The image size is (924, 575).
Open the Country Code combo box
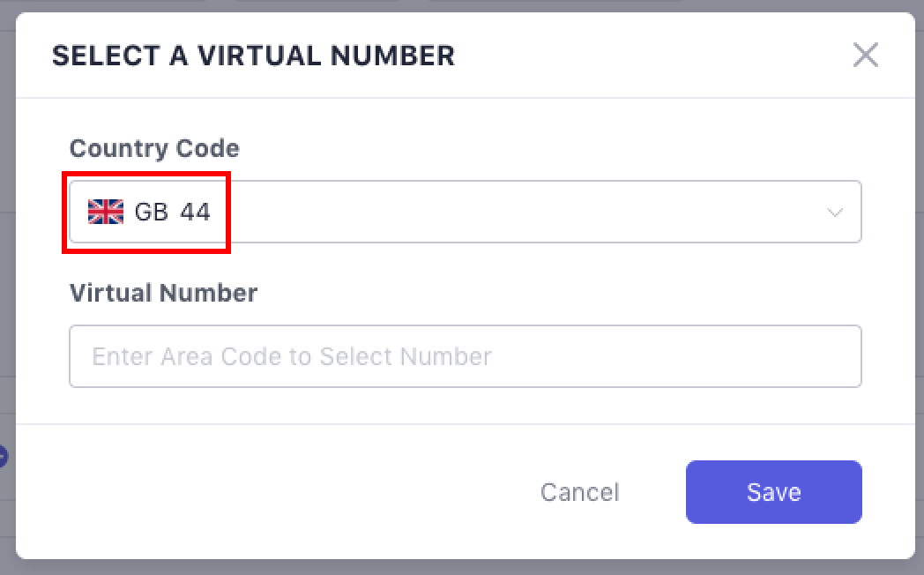465,212
